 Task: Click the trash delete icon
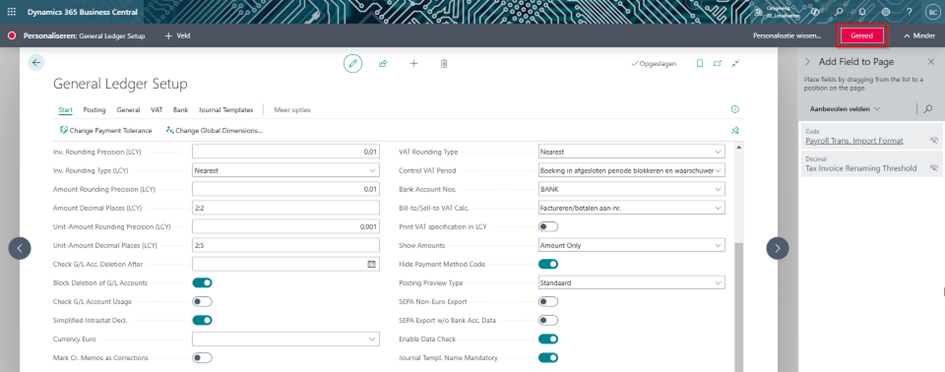(444, 63)
